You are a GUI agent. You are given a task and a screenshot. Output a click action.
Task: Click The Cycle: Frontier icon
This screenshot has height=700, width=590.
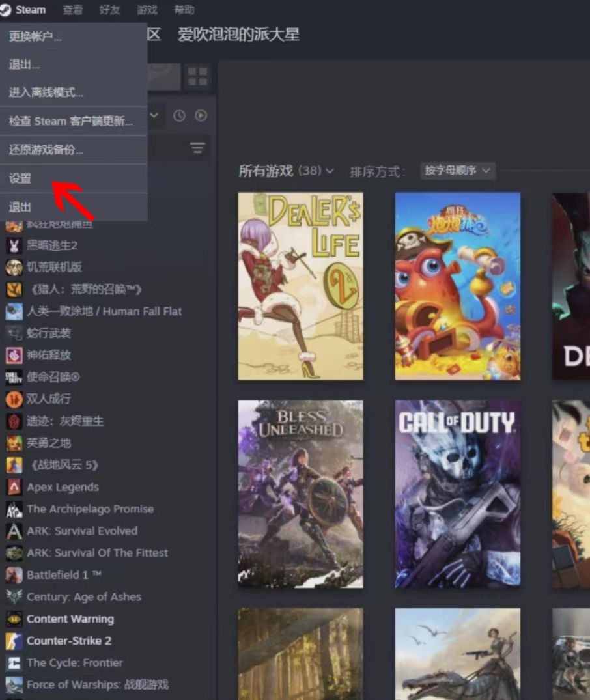(14, 662)
